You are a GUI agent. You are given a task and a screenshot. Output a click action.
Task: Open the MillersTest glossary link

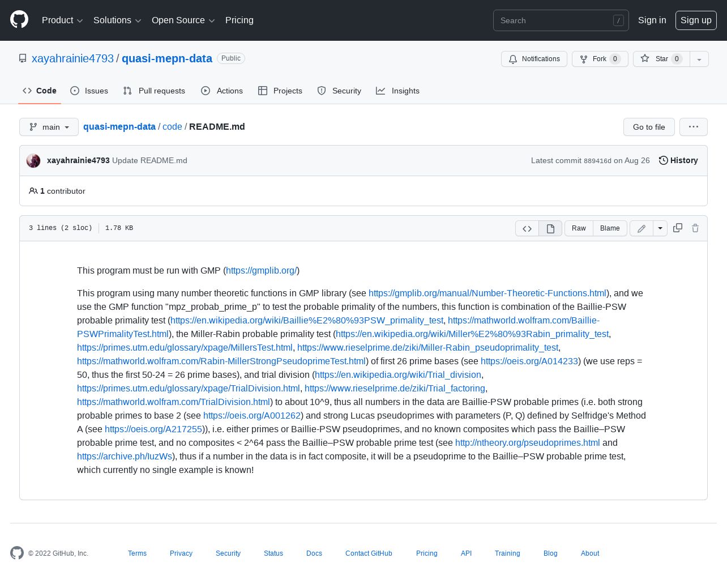pyautogui.click(x=185, y=348)
